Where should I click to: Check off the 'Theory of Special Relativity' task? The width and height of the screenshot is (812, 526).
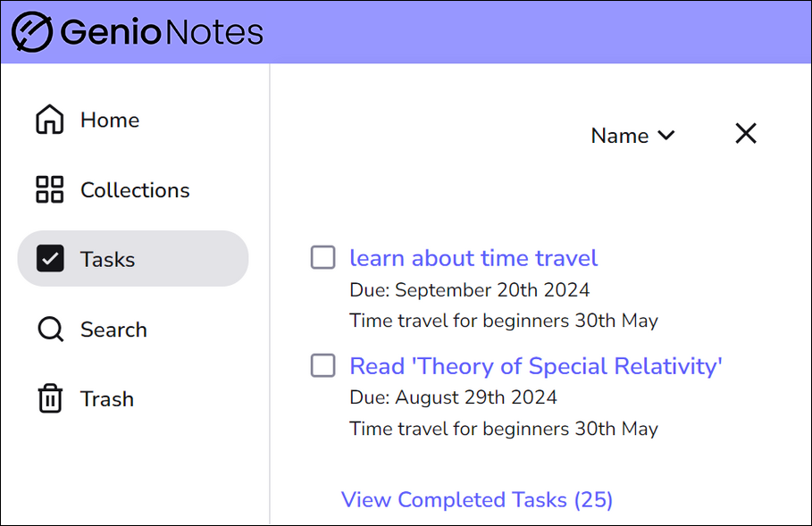(322, 365)
